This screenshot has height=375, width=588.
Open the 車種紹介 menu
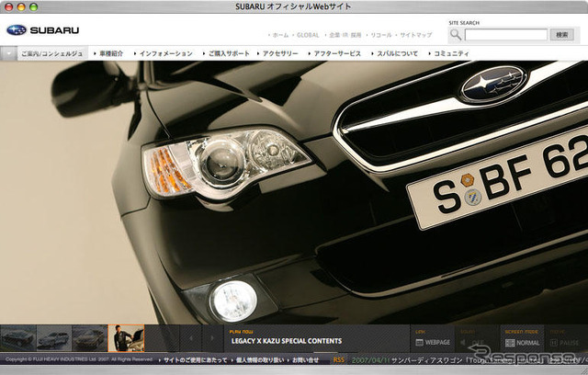[x=111, y=53]
